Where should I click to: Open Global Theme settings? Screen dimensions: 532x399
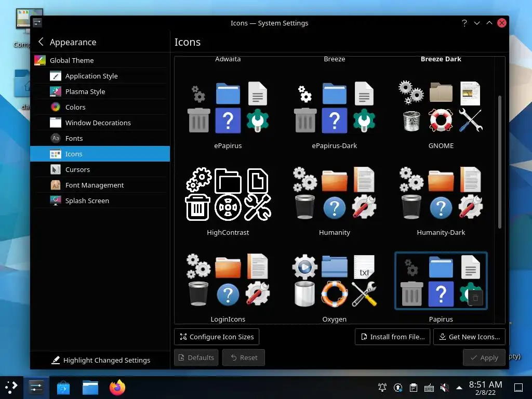(x=100, y=60)
